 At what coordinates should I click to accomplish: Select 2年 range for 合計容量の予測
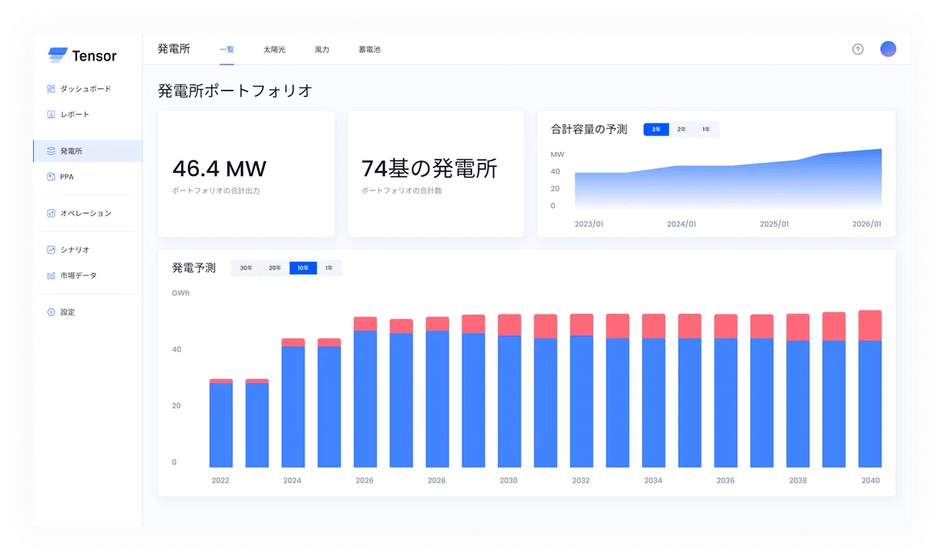681,129
